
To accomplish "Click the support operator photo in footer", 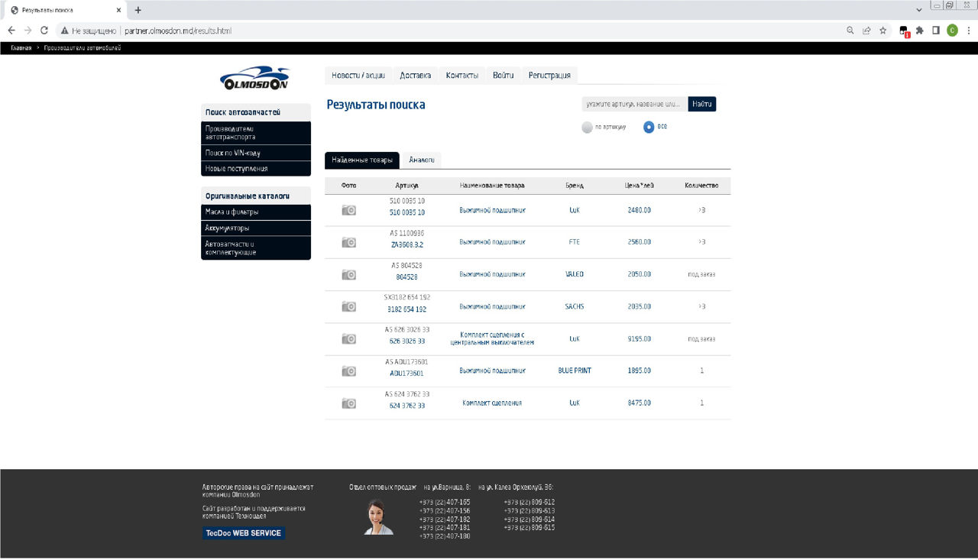I will coord(378,516).
